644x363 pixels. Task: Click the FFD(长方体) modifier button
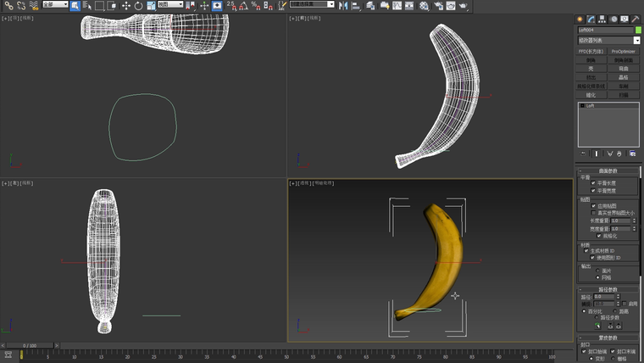[592, 51]
